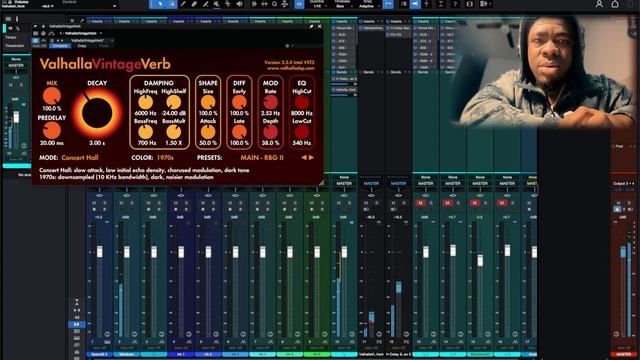The height and width of the screenshot is (360, 640).
Task: Click highlighted blue icon in mixer left column
Action: point(76,324)
